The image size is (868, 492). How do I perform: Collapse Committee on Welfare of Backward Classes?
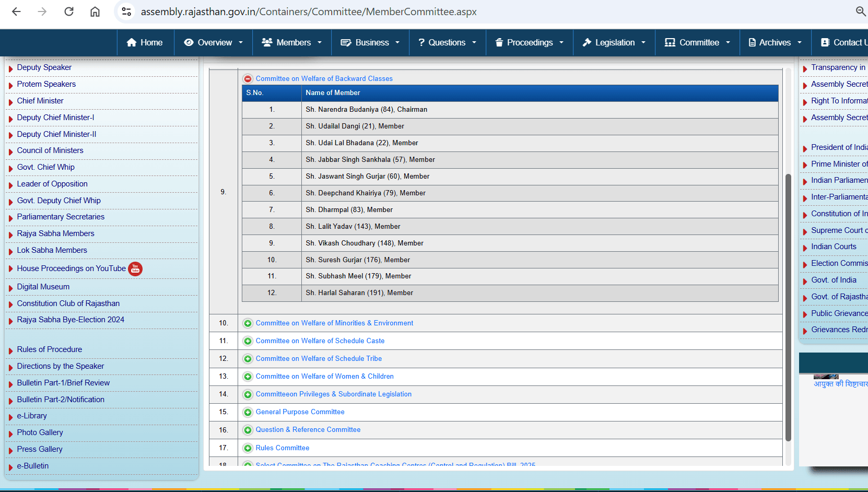[248, 79]
